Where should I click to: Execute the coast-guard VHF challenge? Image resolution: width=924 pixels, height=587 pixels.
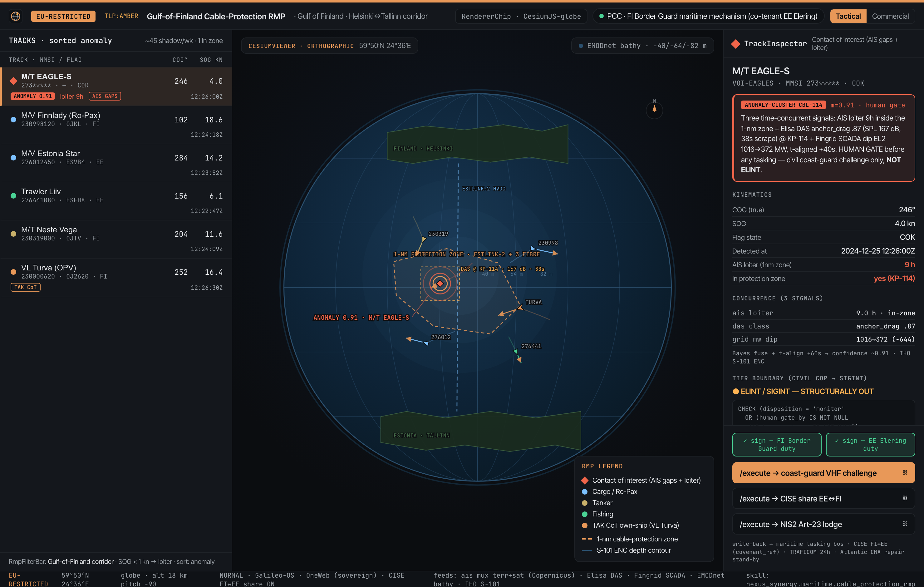823,473
